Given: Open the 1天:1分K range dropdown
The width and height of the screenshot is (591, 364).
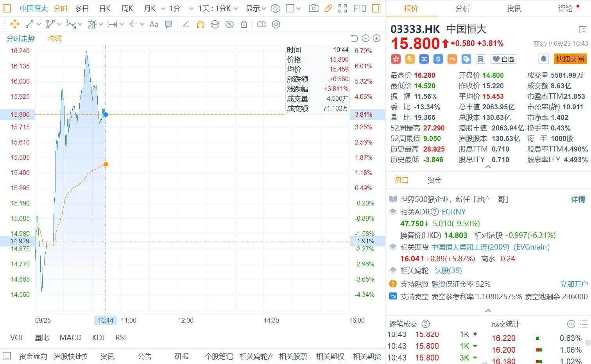Looking at the screenshot, I should coord(218,8).
